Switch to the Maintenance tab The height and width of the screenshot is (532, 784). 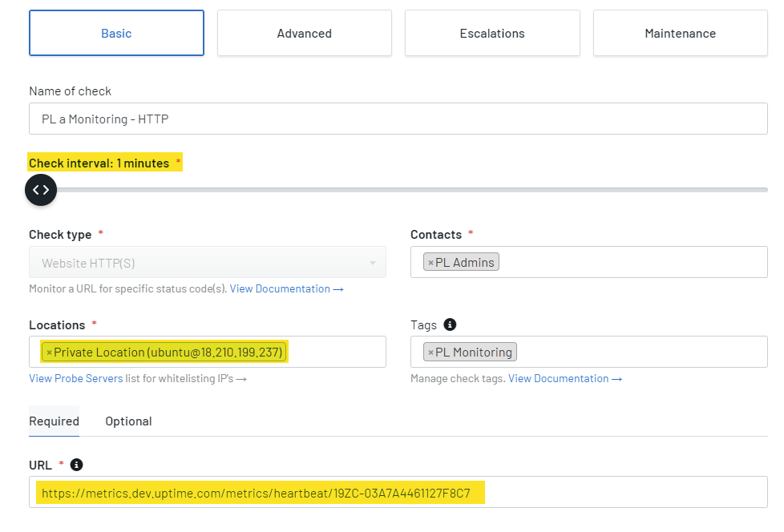680,33
